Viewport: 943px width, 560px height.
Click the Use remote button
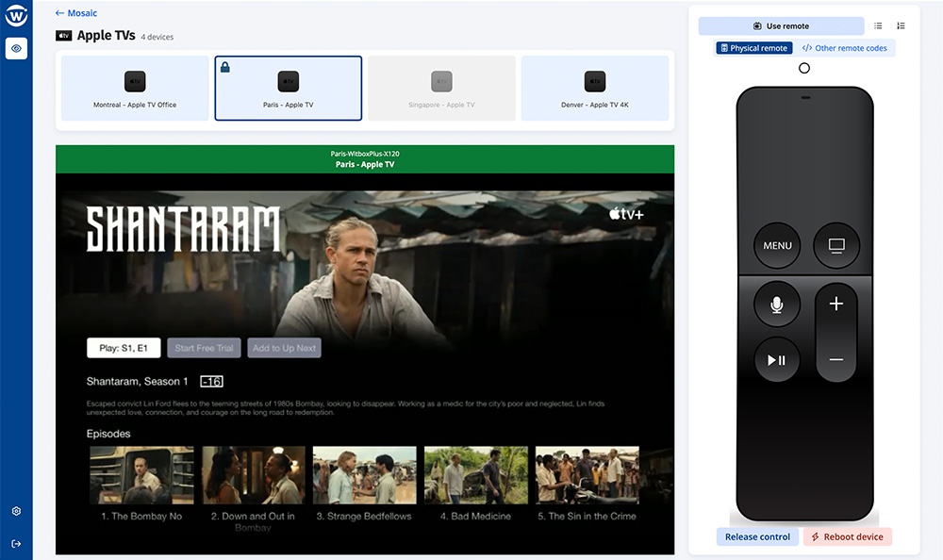coord(781,25)
